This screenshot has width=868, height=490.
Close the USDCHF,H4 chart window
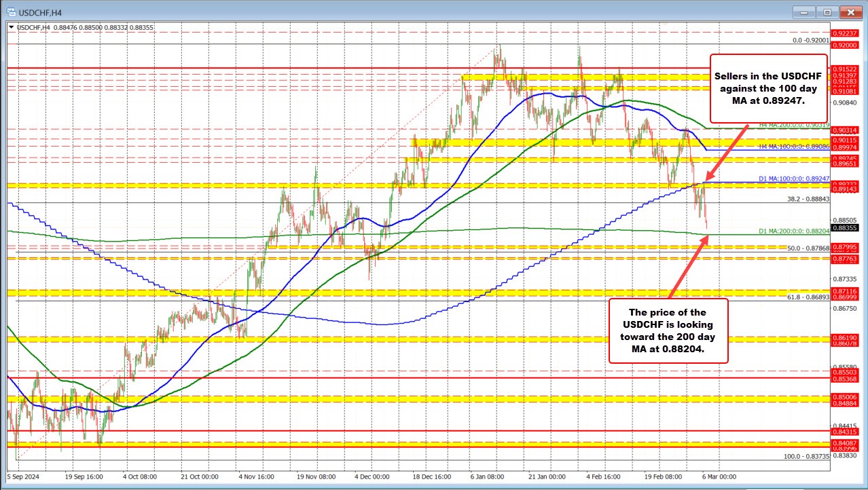click(x=850, y=12)
